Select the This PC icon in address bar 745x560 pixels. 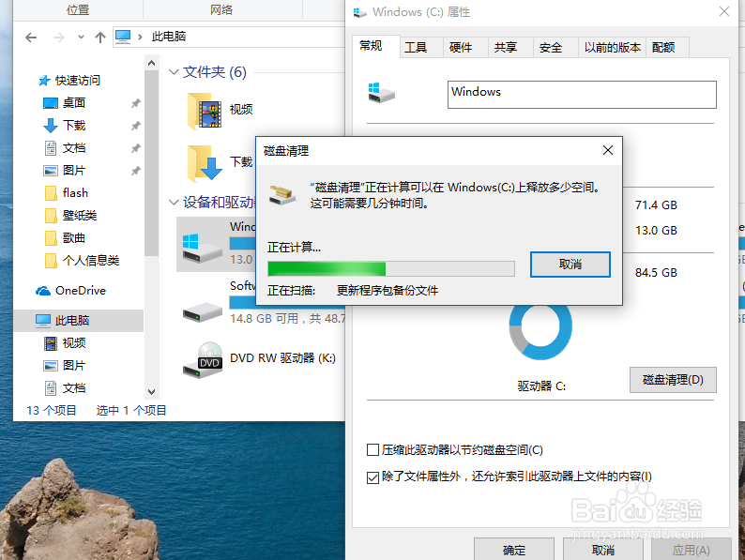123,37
